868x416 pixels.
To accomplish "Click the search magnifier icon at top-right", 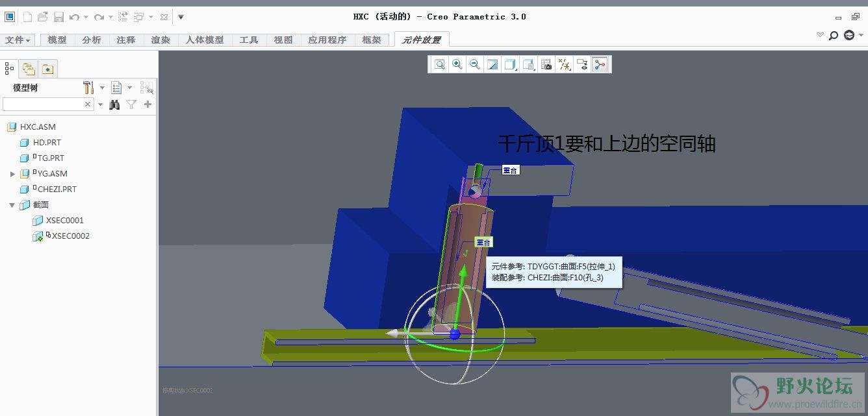I will (x=834, y=36).
